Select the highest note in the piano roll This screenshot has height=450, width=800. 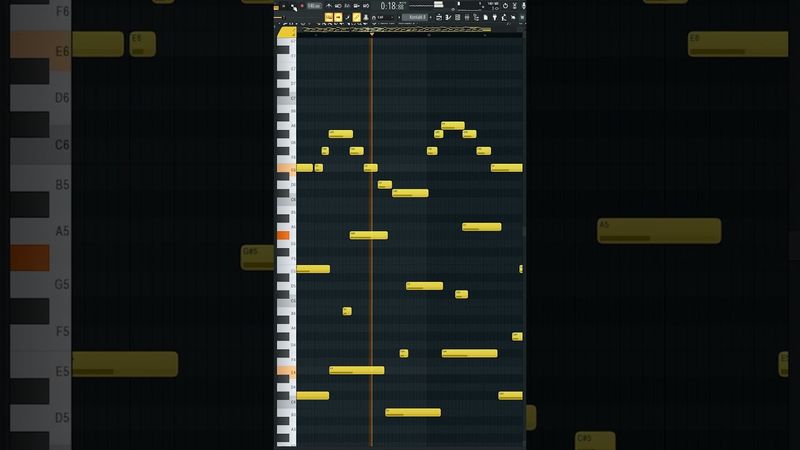coord(453,125)
